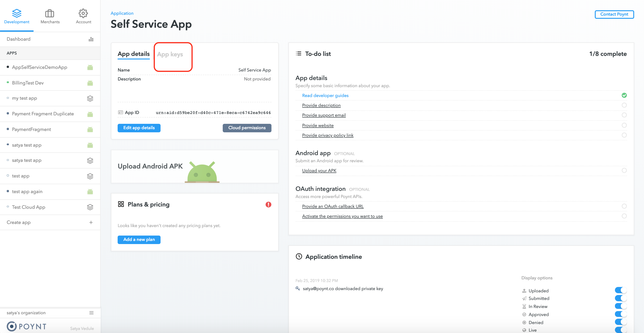The width and height of the screenshot is (644, 333).
Task: Open the Development section icon
Action: point(17,13)
